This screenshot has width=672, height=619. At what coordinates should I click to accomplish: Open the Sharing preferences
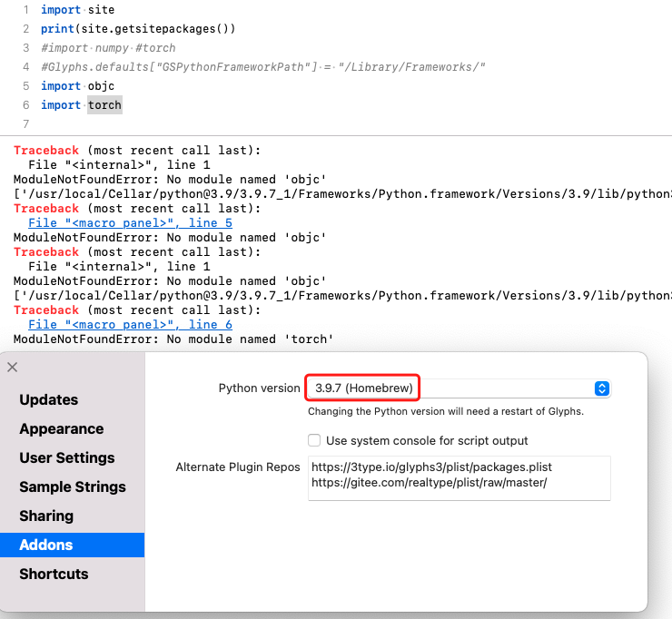pos(45,516)
